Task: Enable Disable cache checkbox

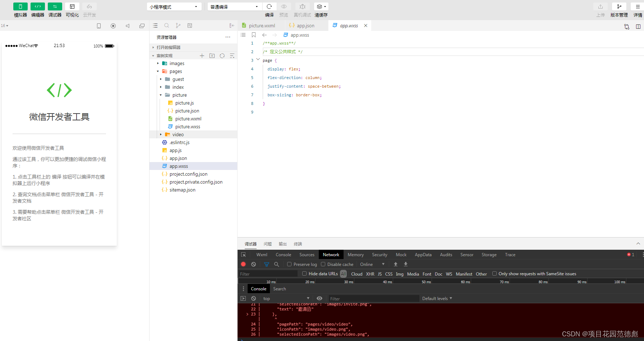Action: [x=323, y=264]
